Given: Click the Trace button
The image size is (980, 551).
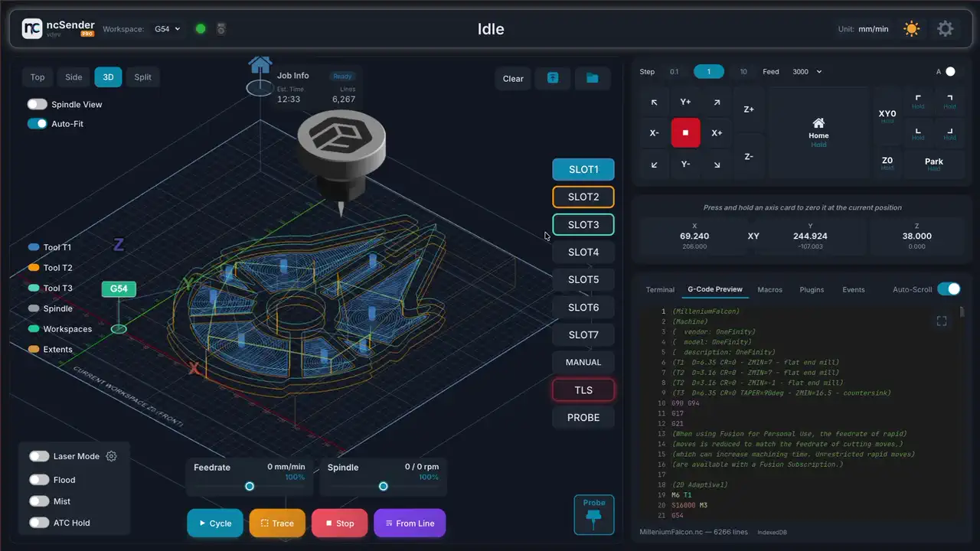Looking at the screenshot, I should (x=277, y=523).
